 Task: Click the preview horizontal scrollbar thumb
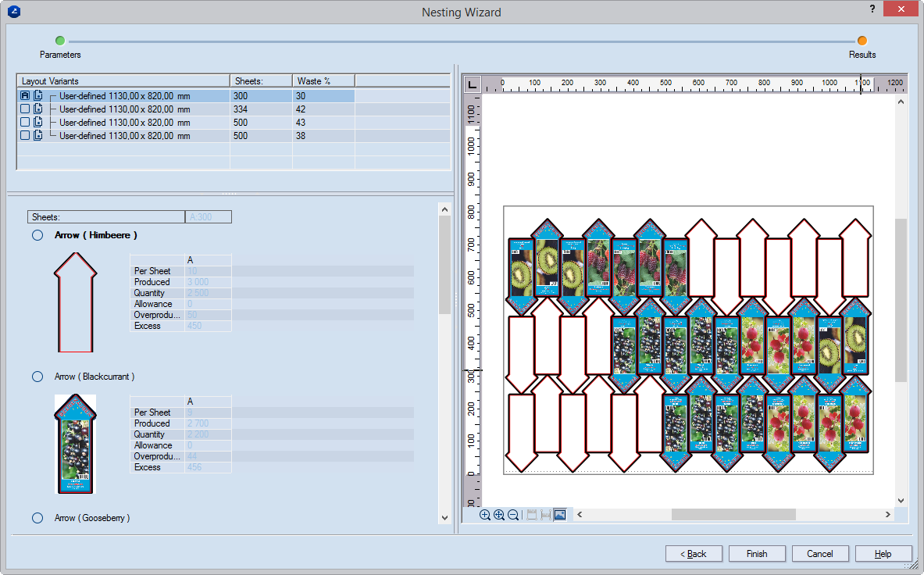point(733,515)
